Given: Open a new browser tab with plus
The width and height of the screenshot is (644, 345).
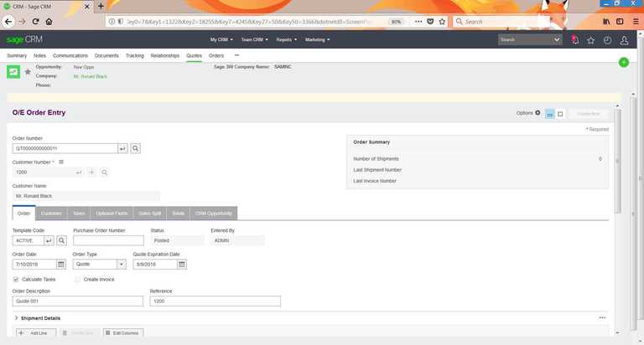Looking at the screenshot, I should (x=101, y=6).
